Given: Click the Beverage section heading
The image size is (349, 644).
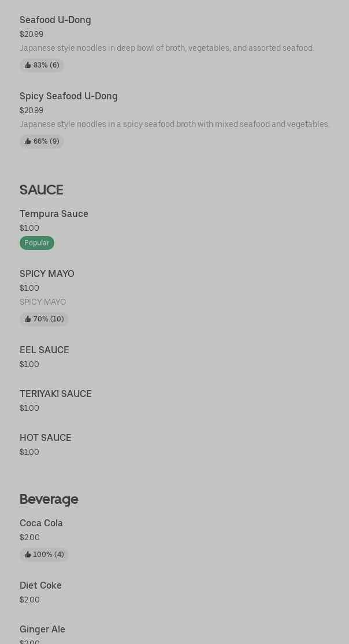Looking at the screenshot, I should pyautogui.click(x=49, y=499).
